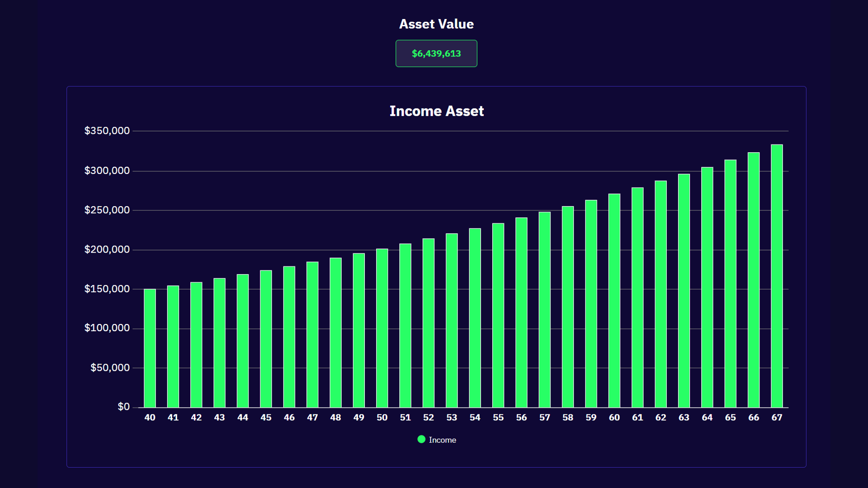Click the bar for age 43

tap(219, 343)
